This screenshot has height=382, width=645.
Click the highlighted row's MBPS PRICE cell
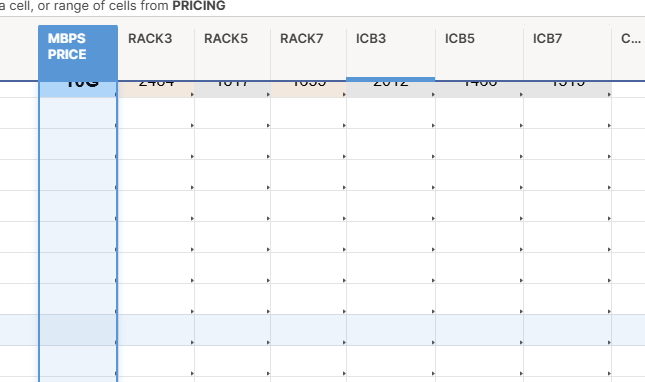(x=78, y=330)
